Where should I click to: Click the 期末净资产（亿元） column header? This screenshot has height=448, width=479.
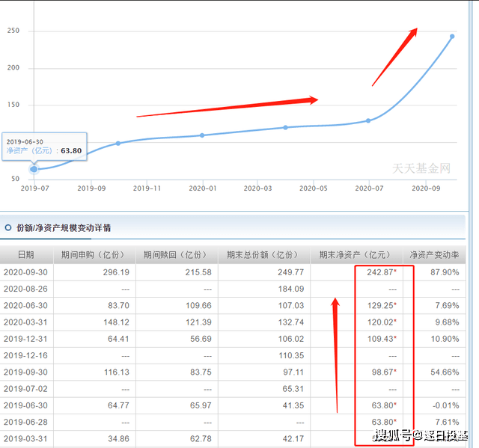[356, 255]
